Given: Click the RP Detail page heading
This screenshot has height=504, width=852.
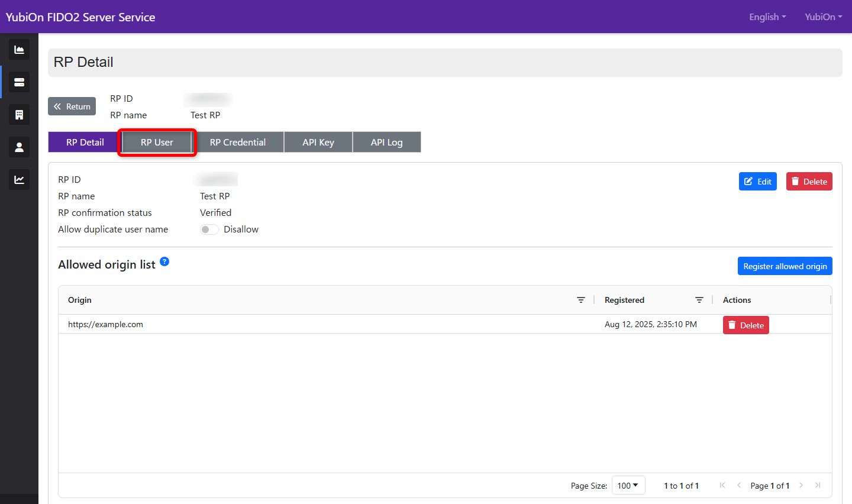Looking at the screenshot, I should (x=83, y=62).
